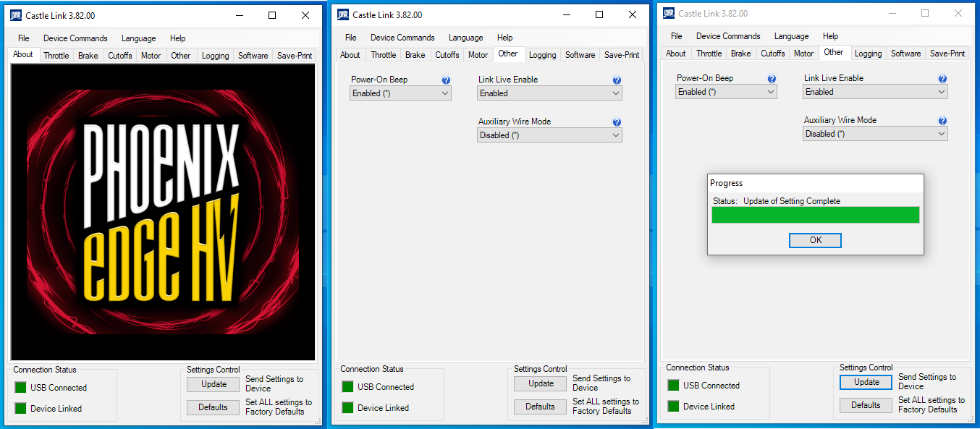The height and width of the screenshot is (429, 980).
Task: Go to Logging tab in left window
Action: pos(216,56)
